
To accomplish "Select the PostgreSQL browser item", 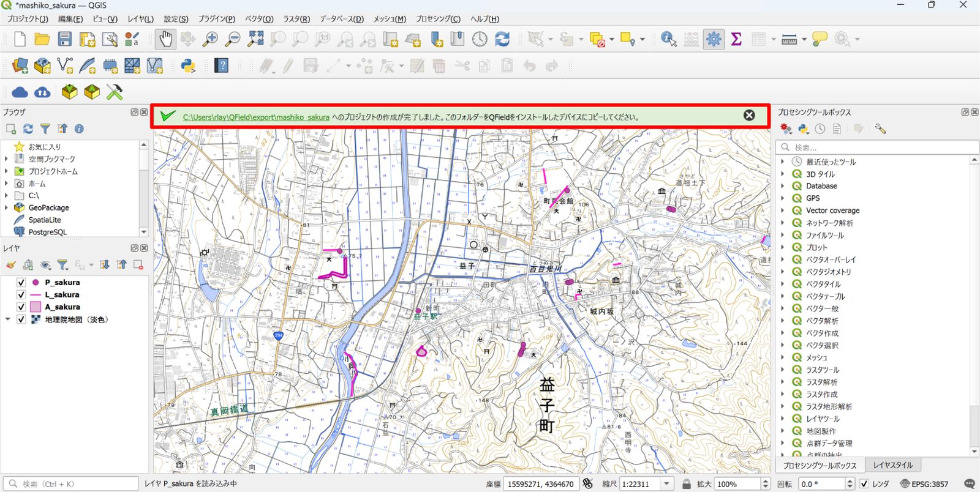I will pyautogui.click(x=47, y=232).
